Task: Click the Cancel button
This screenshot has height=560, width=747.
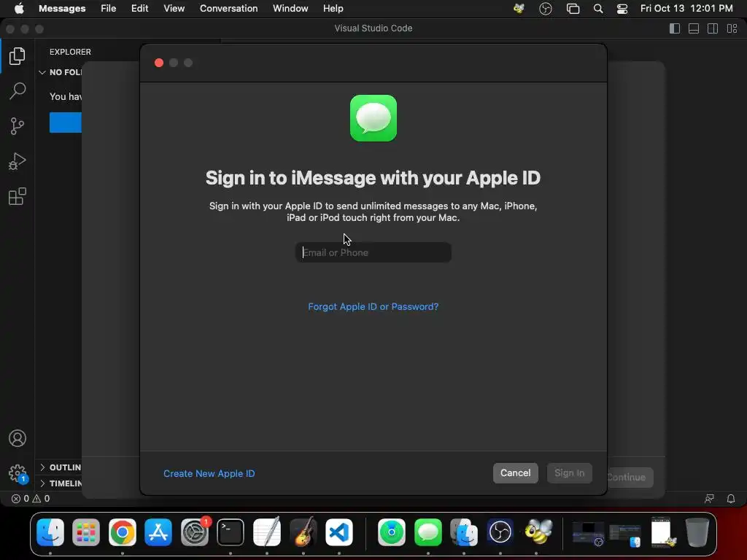Action: pyautogui.click(x=516, y=472)
